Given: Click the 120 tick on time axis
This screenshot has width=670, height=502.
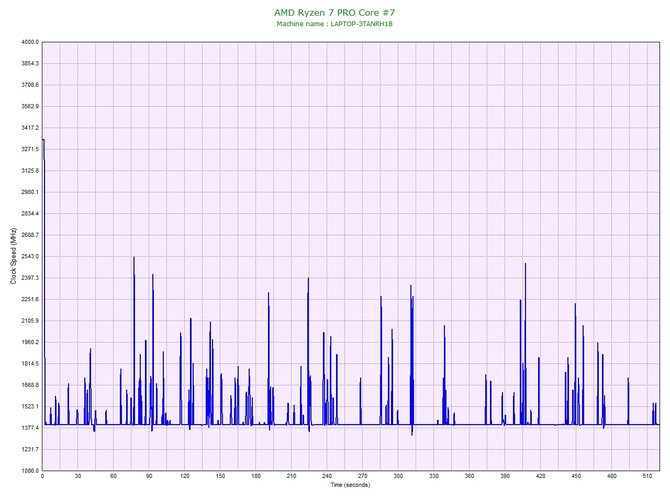Looking at the screenshot, I should coord(185,476).
